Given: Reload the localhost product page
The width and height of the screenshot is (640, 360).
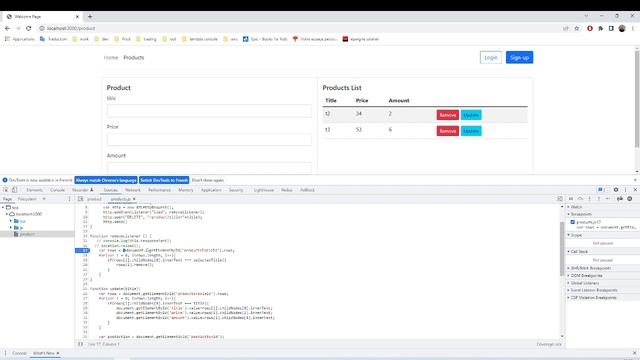Looking at the screenshot, I should point(29,28).
